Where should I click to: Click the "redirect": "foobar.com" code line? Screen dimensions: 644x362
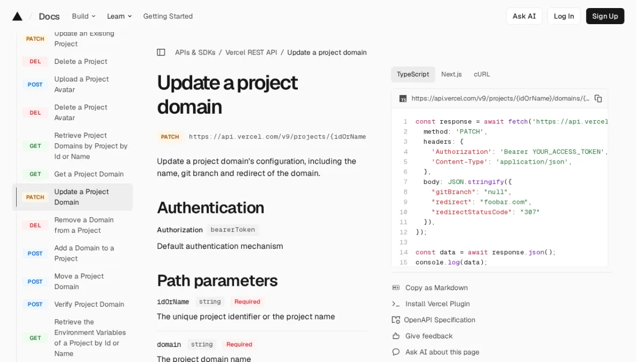click(x=481, y=202)
